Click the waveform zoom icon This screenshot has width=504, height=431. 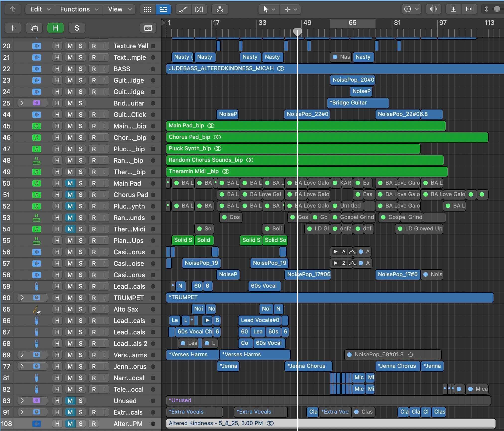click(433, 9)
